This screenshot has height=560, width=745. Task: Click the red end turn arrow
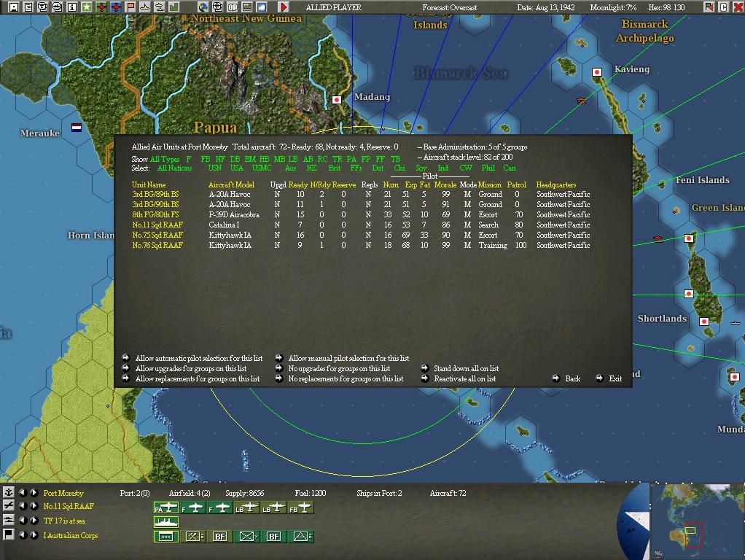tap(284, 7)
